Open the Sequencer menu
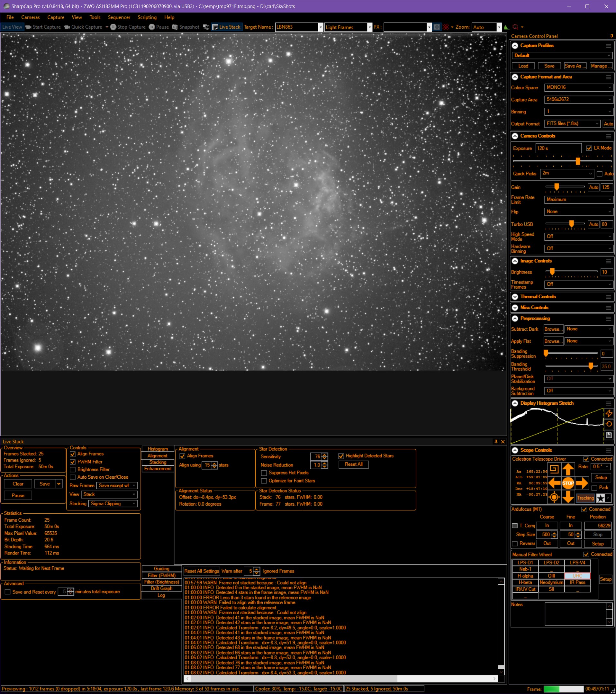This screenshot has width=616, height=694. pyautogui.click(x=119, y=17)
